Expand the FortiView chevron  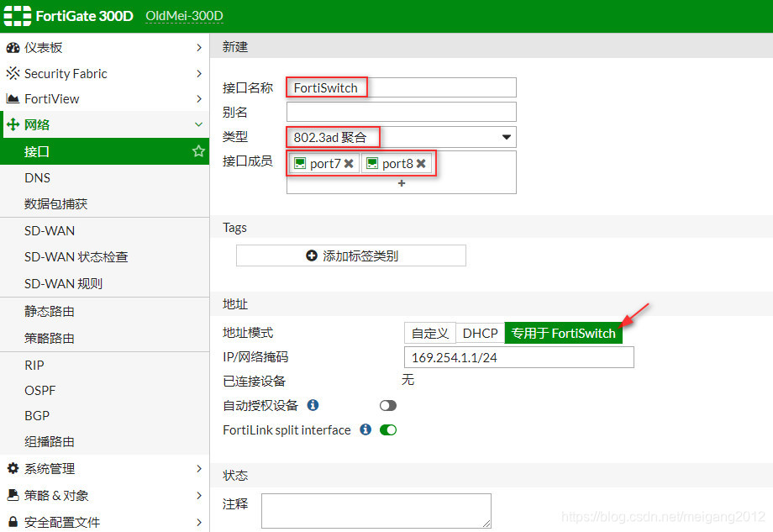click(x=198, y=98)
